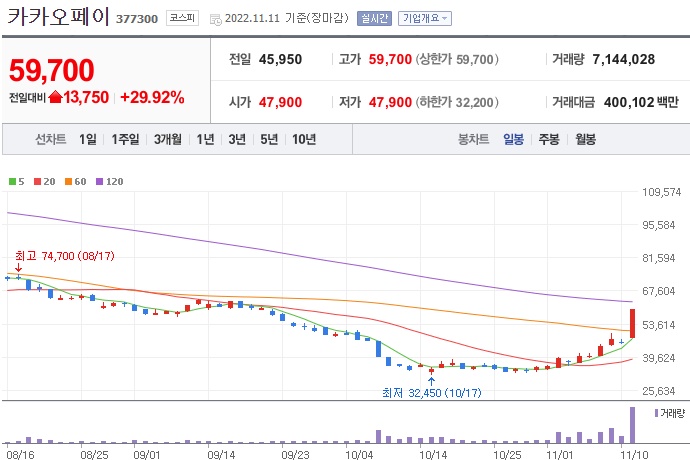Viewport: 690px width, 460px height.
Task: Click the red up-arrow price change icon
Action: (x=55, y=96)
